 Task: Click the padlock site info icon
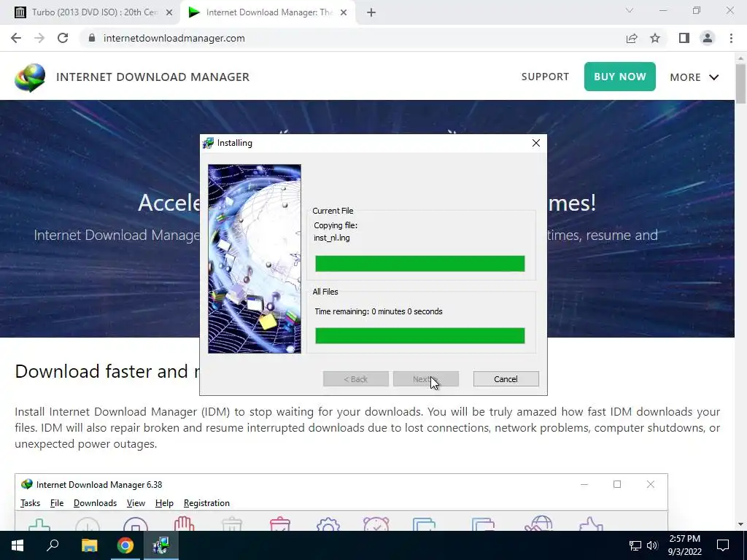pos(92,38)
